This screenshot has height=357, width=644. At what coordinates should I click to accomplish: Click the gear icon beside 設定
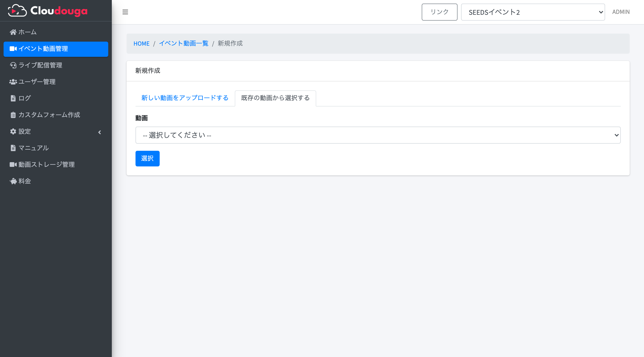13,131
